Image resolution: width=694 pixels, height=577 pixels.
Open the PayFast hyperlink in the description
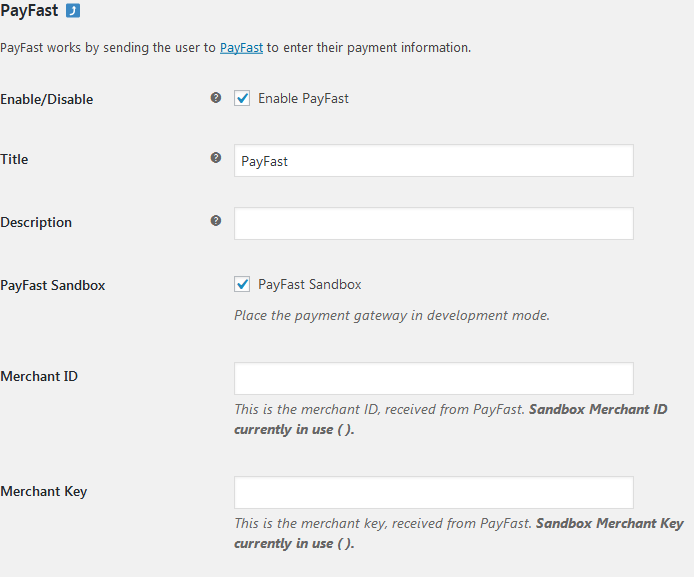point(241,47)
